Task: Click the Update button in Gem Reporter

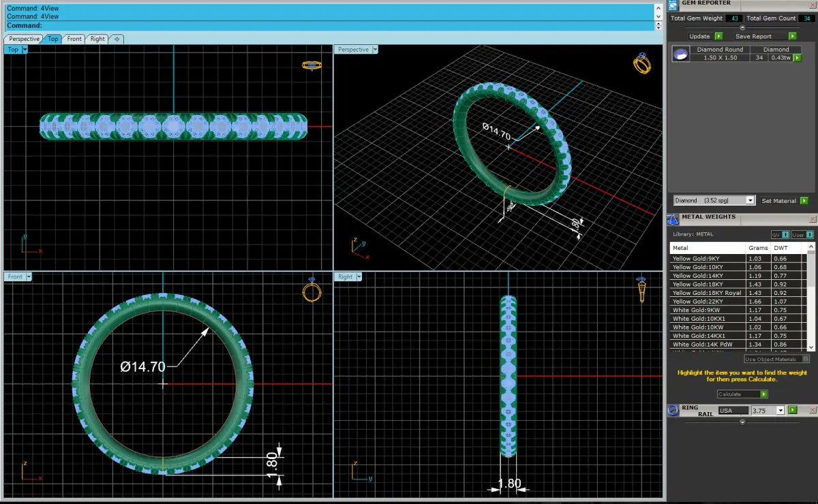Action: [x=699, y=36]
